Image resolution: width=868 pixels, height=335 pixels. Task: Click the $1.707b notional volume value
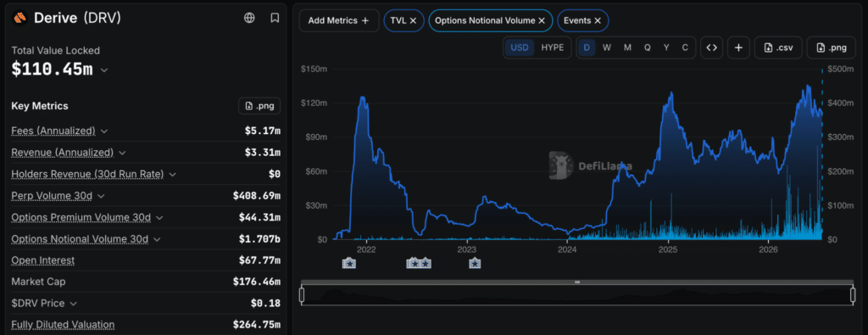[x=259, y=239]
